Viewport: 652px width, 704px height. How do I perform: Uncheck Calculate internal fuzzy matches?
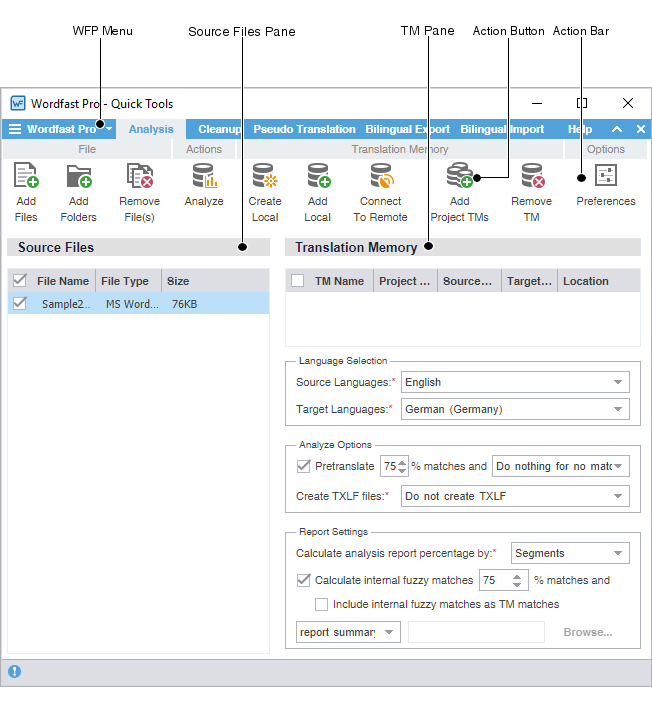tap(304, 580)
